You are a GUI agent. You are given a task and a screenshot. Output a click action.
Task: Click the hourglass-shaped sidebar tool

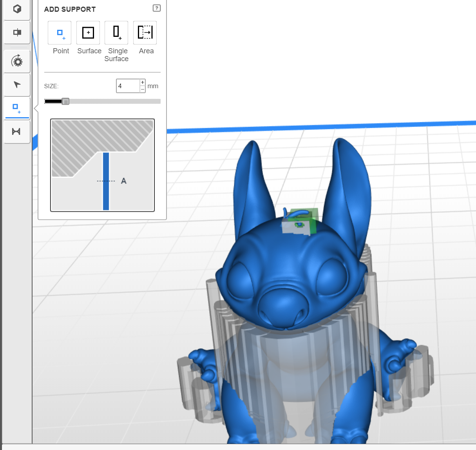click(16, 132)
